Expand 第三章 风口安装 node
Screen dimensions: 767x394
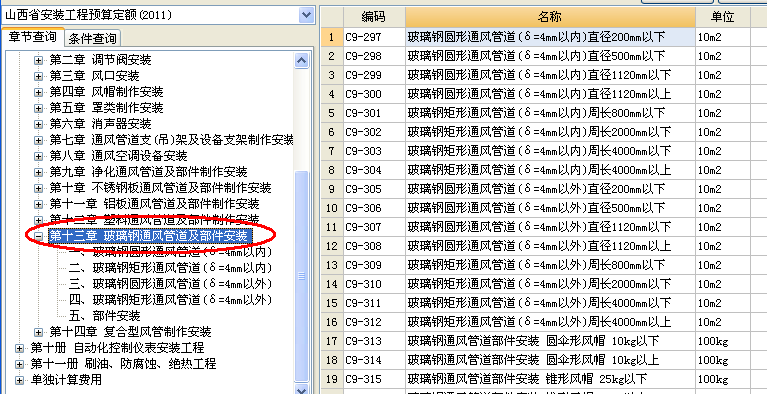tap(38, 76)
